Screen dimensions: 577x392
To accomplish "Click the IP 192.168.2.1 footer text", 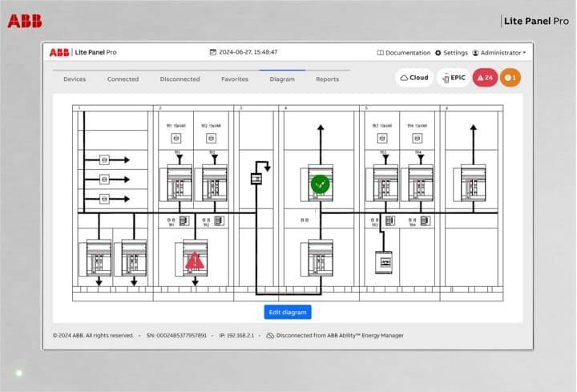I will pyautogui.click(x=236, y=336).
